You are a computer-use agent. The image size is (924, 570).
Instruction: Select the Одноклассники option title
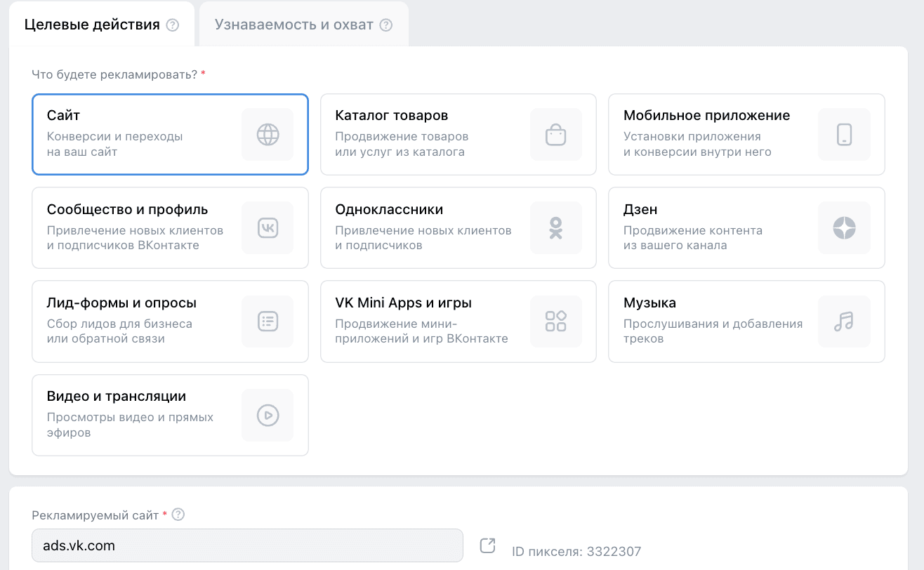[389, 209]
